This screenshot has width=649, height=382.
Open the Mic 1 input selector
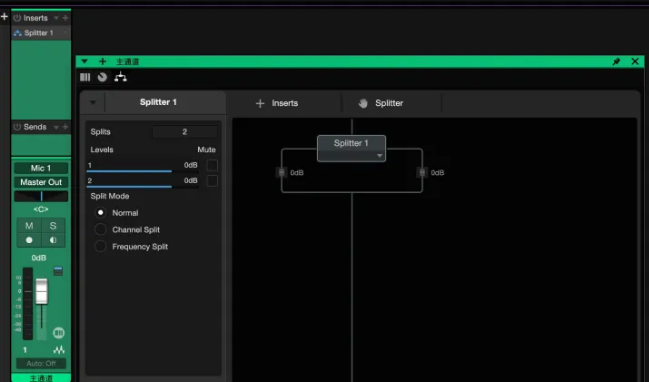click(x=41, y=168)
